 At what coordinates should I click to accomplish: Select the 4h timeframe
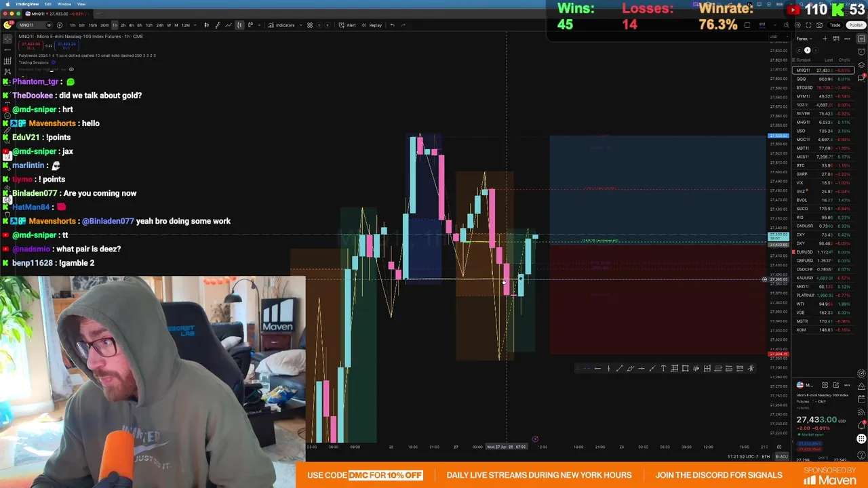(x=131, y=25)
